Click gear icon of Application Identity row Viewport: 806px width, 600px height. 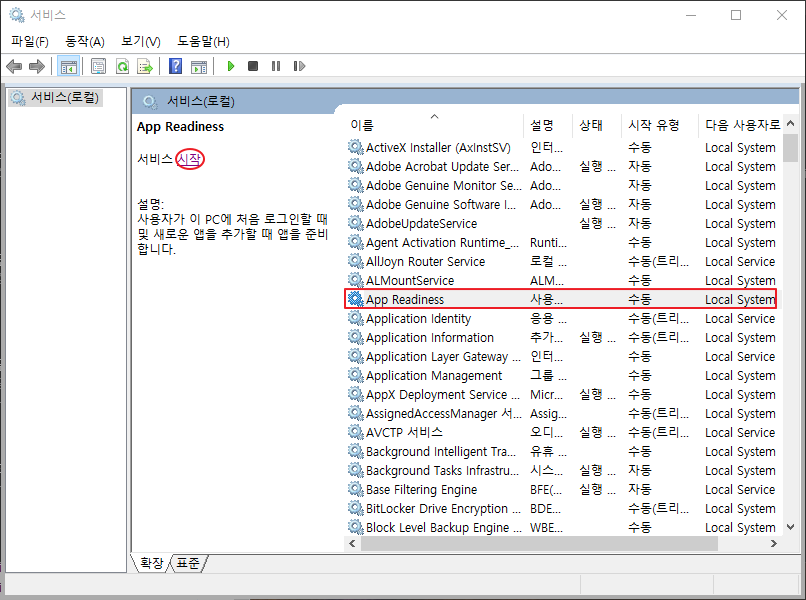(355, 318)
